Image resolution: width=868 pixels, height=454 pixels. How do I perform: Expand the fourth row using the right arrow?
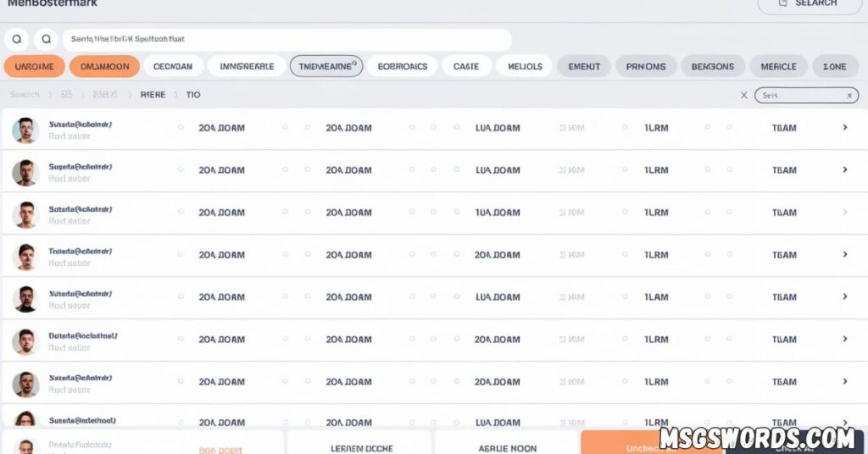click(x=844, y=255)
